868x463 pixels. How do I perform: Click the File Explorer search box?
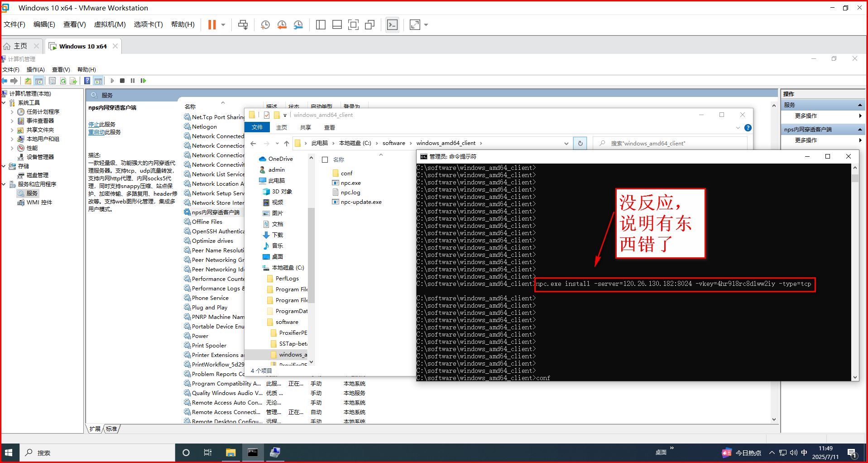click(x=670, y=143)
